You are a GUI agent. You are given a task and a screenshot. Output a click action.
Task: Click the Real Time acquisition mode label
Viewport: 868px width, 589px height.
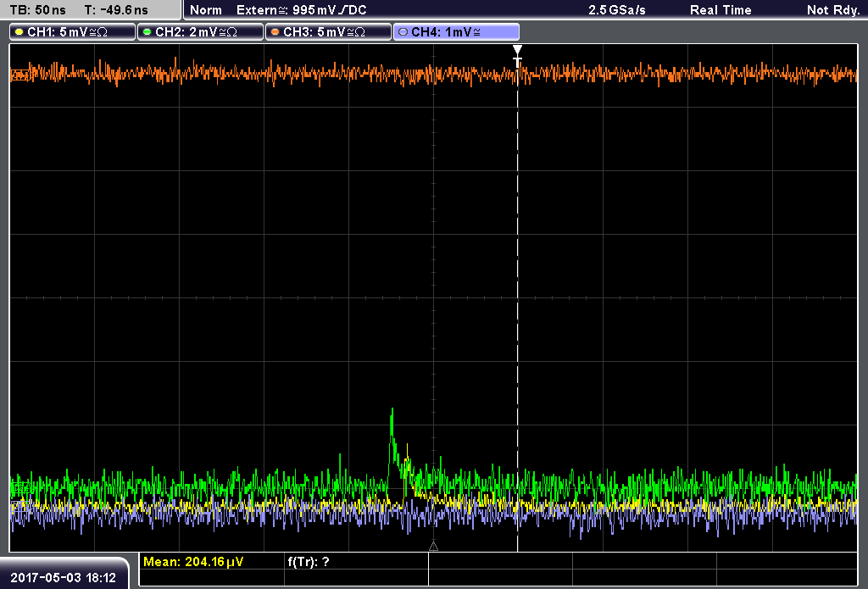721,10
